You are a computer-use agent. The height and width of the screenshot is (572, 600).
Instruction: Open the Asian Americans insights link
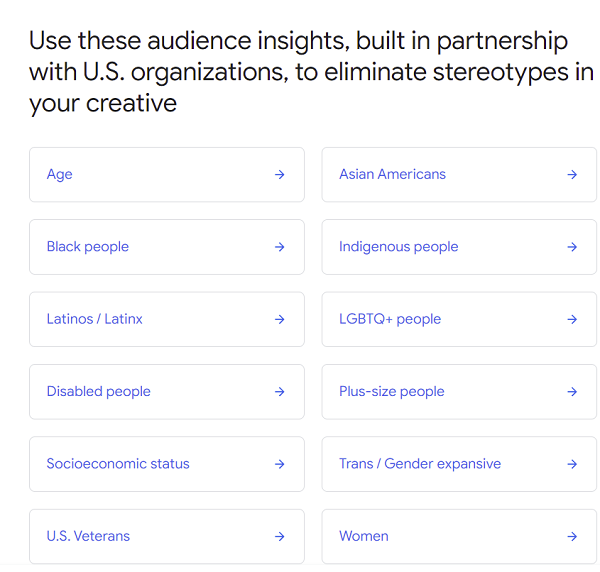click(392, 174)
